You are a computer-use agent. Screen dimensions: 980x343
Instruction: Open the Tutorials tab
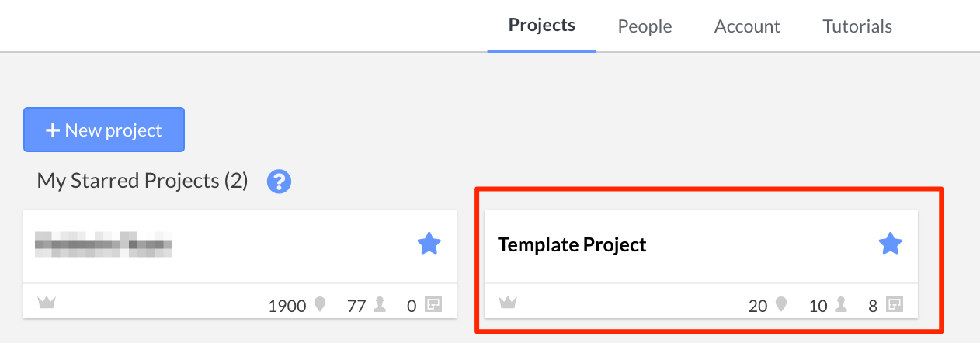857,26
